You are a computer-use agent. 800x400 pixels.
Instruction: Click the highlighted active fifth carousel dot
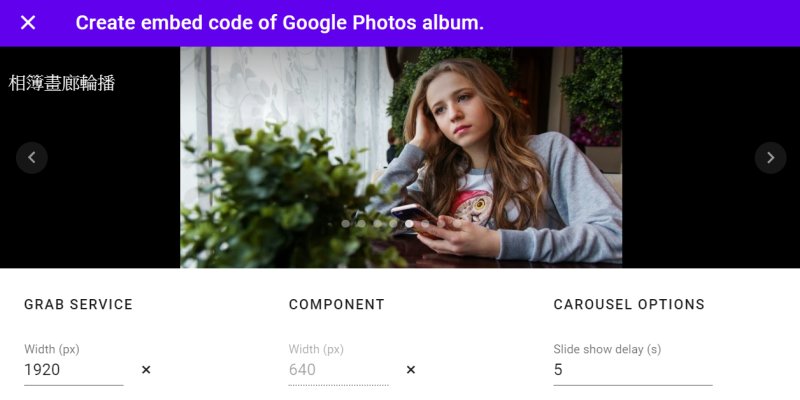409,223
